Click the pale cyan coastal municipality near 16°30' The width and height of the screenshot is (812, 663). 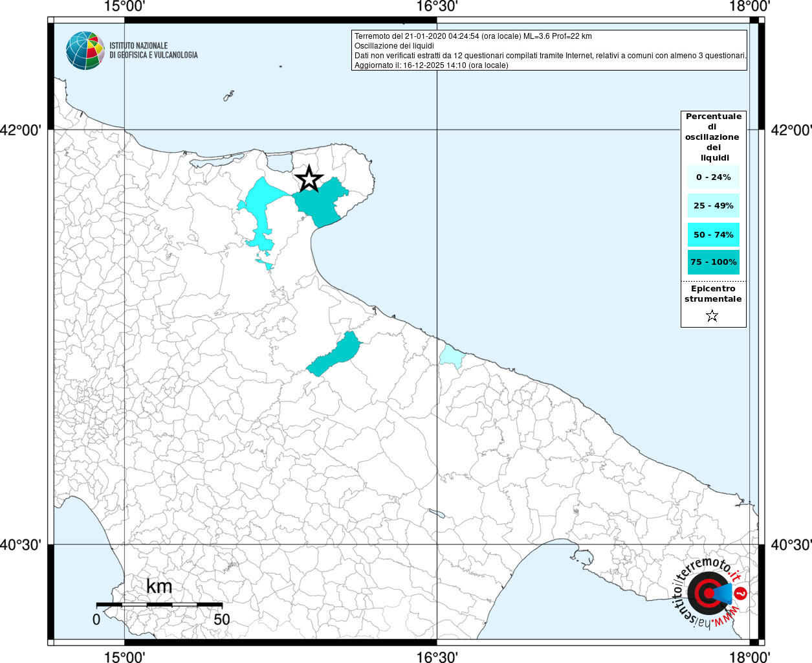pos(451,357)
